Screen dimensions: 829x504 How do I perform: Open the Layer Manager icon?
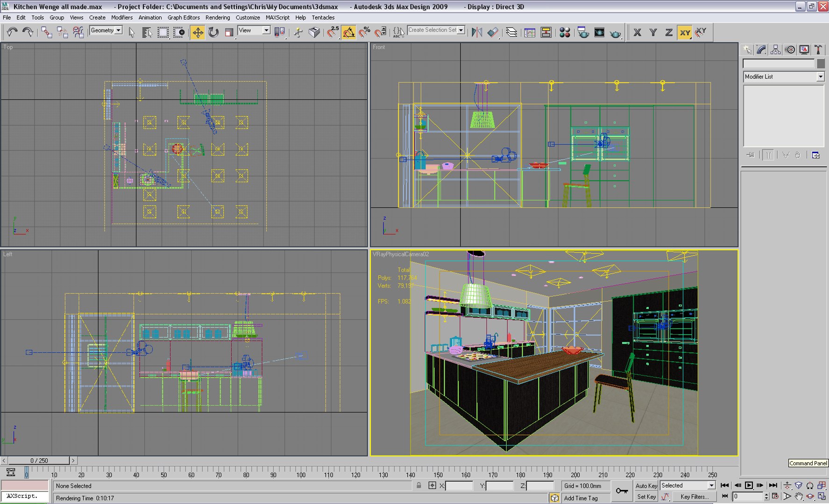pos(511,32)
